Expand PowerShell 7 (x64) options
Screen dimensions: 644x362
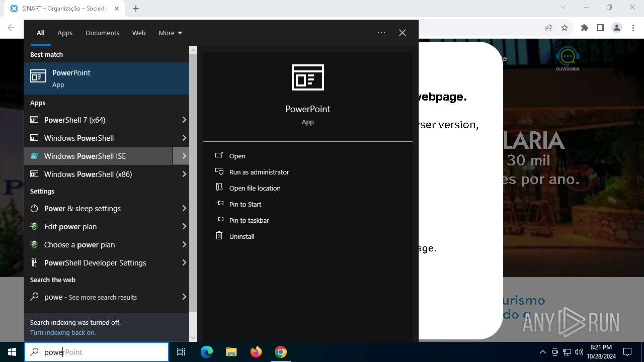point(184,120)
